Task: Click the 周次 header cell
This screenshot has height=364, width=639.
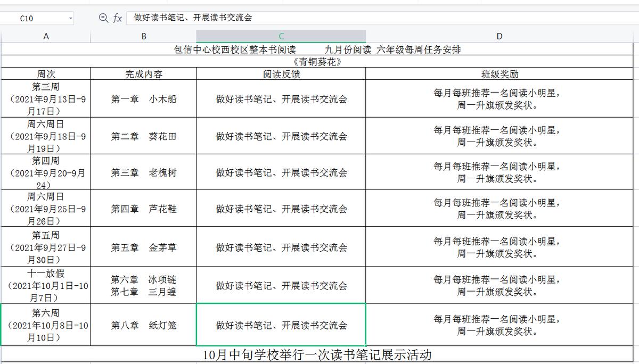Action: tap(46, 74)
